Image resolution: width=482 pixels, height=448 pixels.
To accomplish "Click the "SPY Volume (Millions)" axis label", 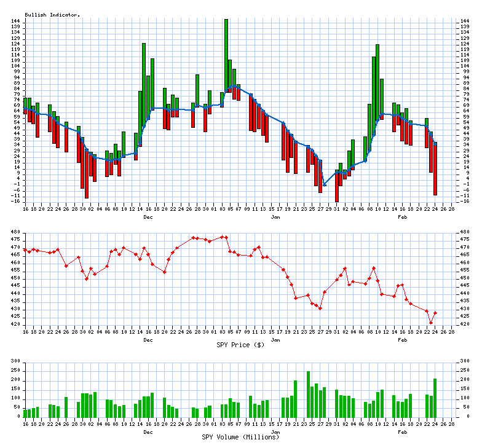I will point(241,437).
